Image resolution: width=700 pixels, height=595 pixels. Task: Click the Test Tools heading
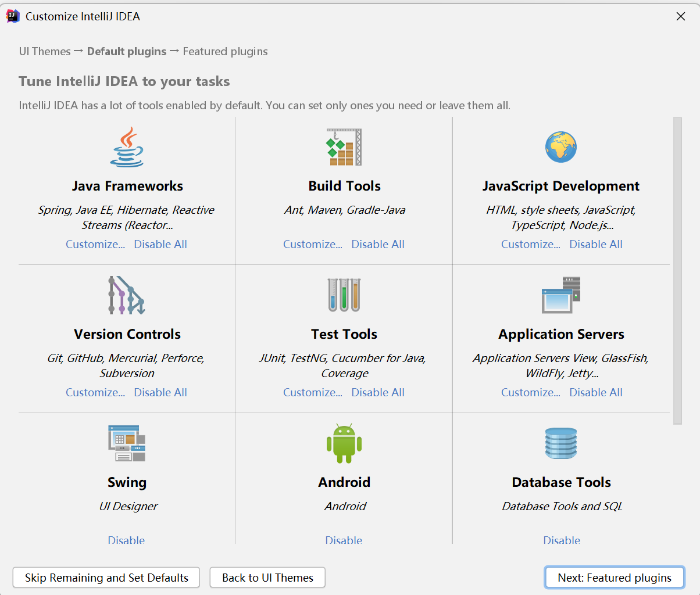pyautogui.click(x=344, y=334)
